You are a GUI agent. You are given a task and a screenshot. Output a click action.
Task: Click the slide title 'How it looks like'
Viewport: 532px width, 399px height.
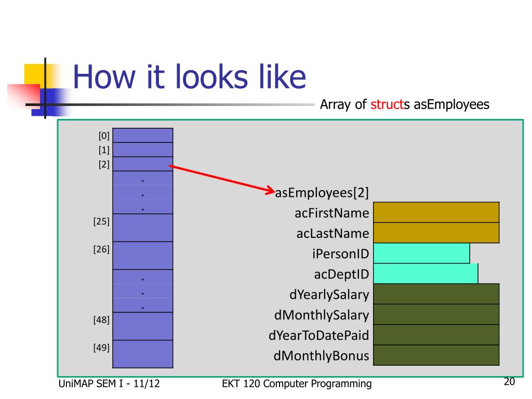click(x=189, y=77)
